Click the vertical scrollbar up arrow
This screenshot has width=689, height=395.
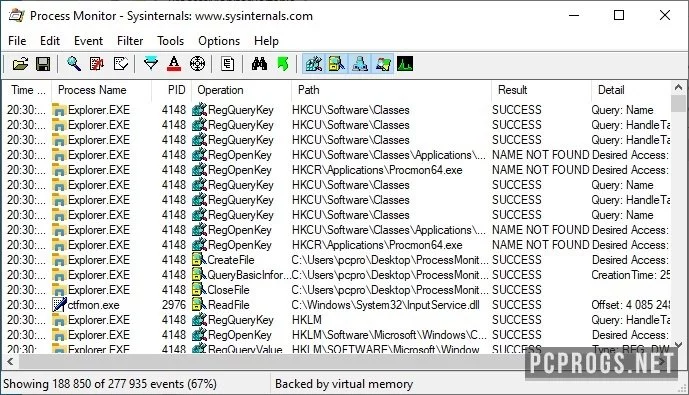678,87
